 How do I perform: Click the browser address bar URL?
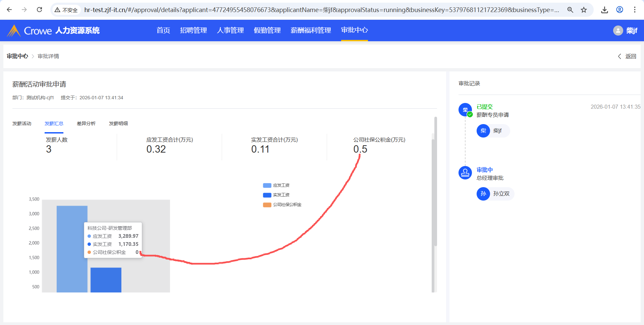321,10
